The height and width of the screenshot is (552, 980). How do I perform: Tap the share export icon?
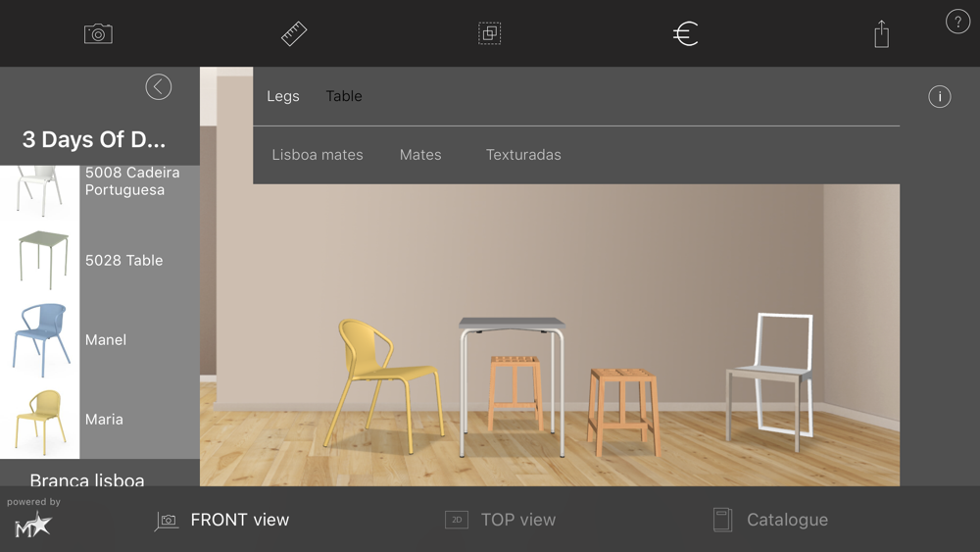click(881, 34)
